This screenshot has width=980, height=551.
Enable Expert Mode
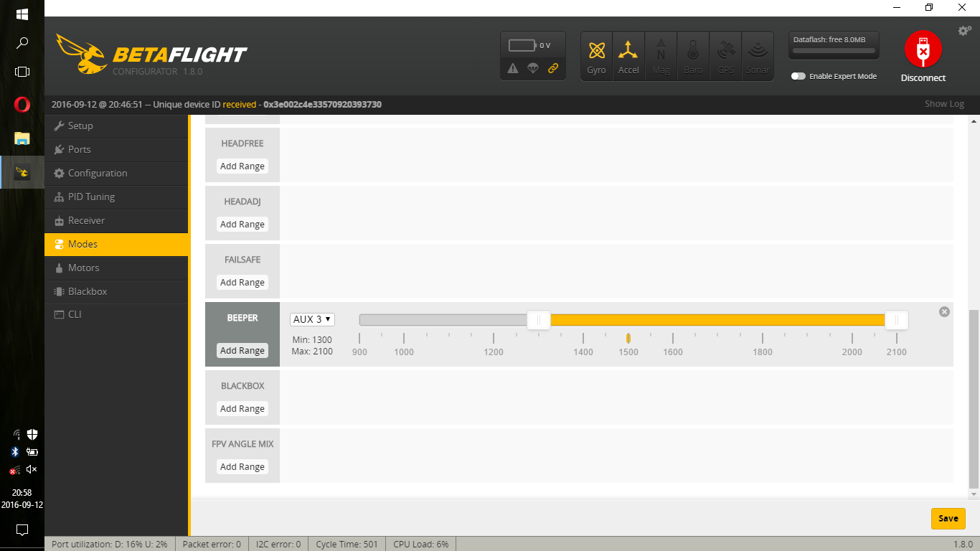tap(798, 75)
